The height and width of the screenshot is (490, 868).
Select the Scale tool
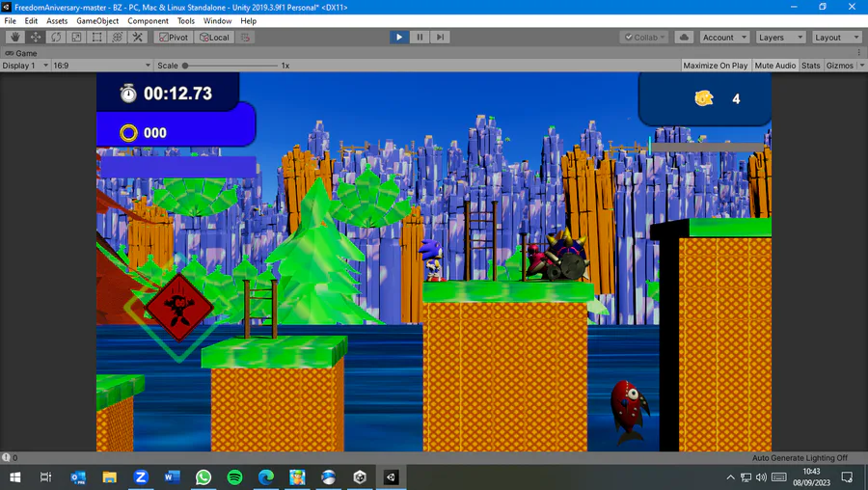pyautogui.click(x=76, y=37)
